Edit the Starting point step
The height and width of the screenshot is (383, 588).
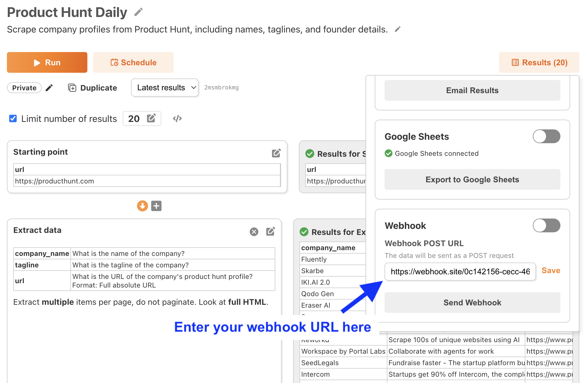click(x=276, y=153)
